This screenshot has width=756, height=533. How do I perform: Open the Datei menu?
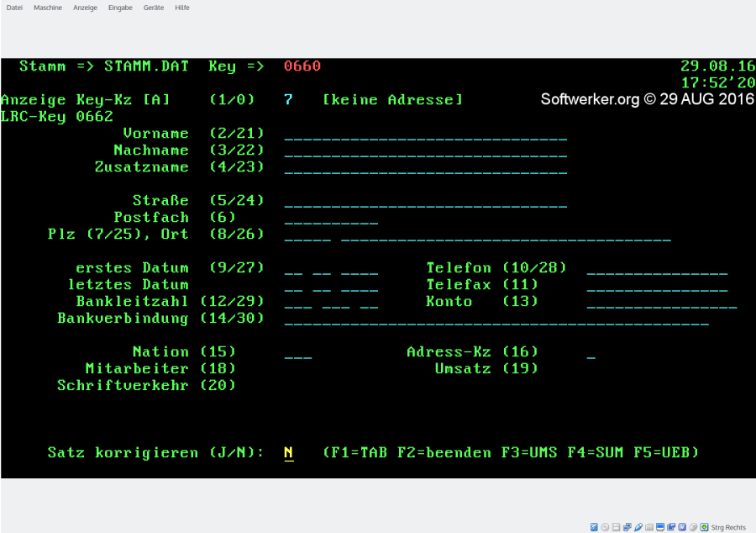click(x=15, y=8)
